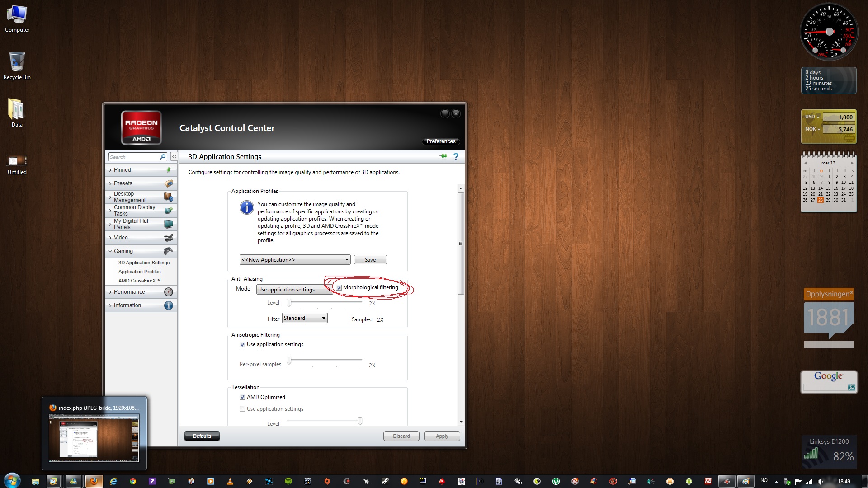Click the Desktop Management monitor icon
This screenshot has height=488, width=868.
pyautogui.click(x=169, y=197)
